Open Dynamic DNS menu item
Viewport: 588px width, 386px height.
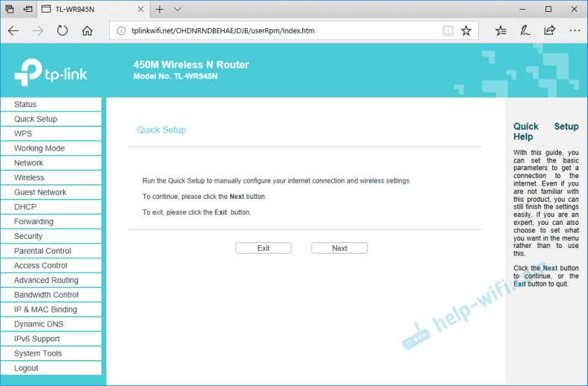click(51, 324)
